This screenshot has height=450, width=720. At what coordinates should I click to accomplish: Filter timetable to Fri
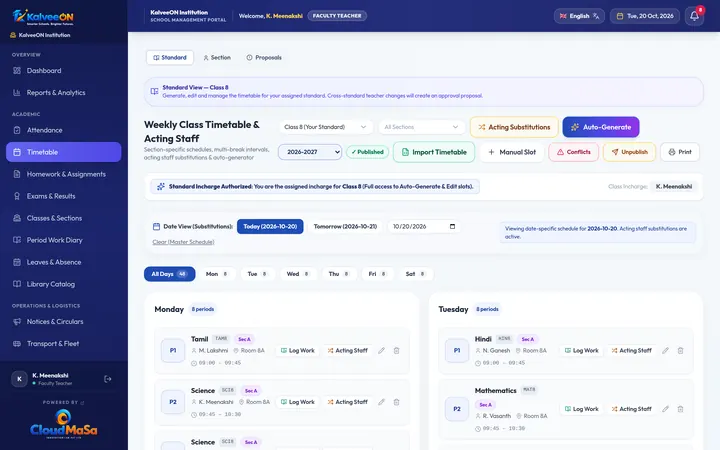tap(377, 274)
